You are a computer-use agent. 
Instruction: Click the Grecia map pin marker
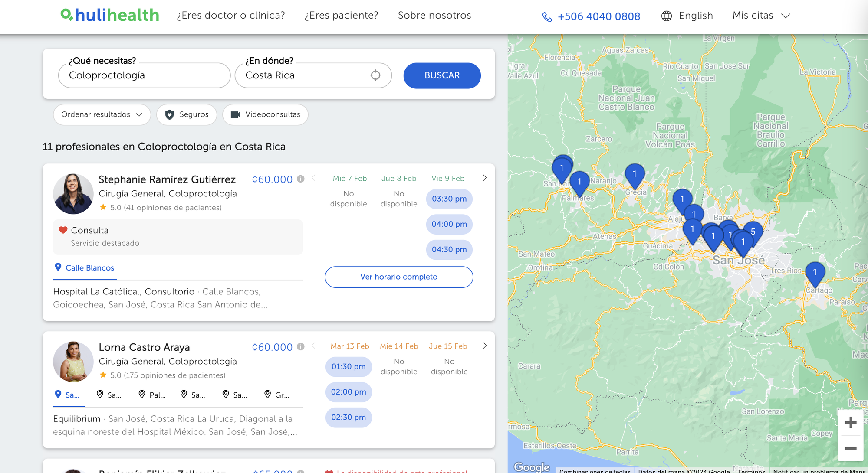click(635, 174)
